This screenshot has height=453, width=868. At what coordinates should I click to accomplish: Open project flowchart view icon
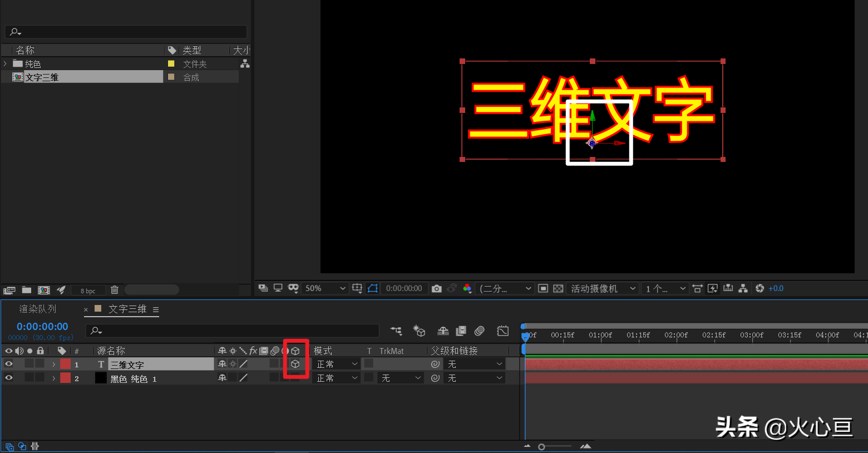[245, 64]
